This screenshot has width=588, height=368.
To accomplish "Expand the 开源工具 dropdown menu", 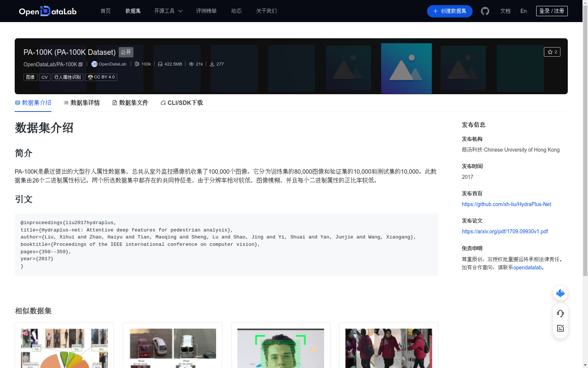I will click(x=168, y=11).
